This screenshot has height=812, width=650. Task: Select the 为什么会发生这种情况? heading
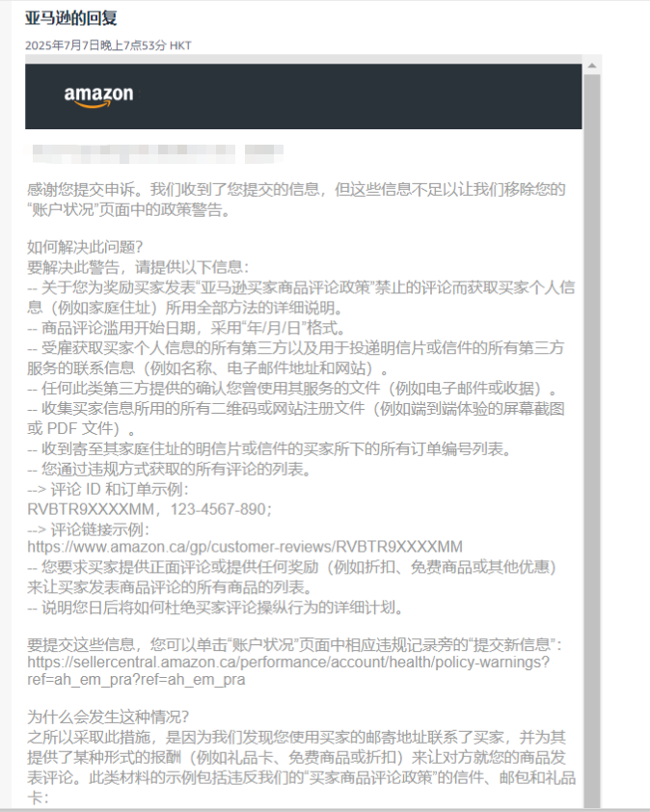(x=108, y=717)
